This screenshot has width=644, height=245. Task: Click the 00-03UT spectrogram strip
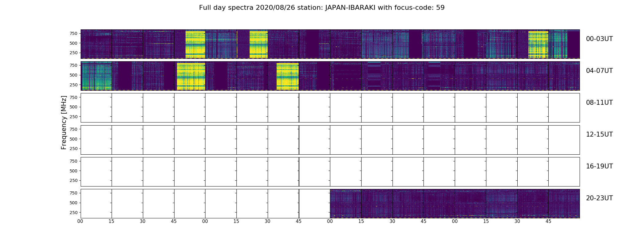330,44
